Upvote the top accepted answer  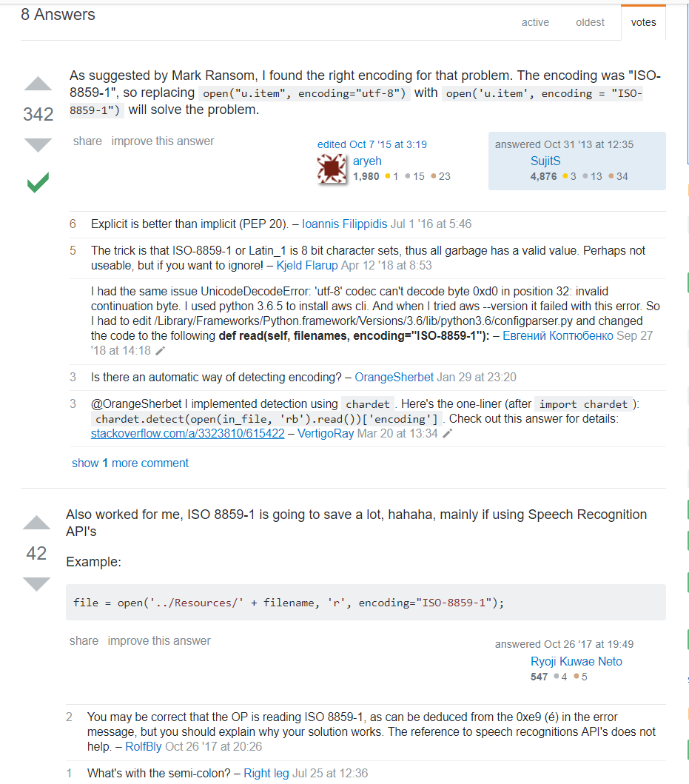[x=38, y=84]
